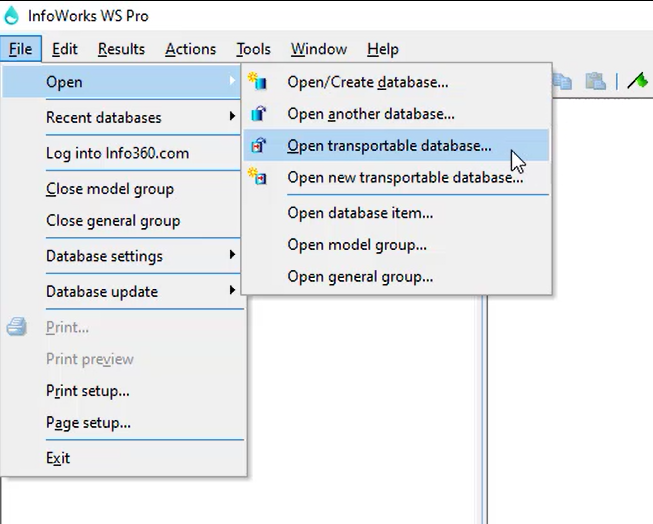The width and height of the screenshot is (653, 524).
Task: Choose Close general group
Action: click(x=121, y=220)
